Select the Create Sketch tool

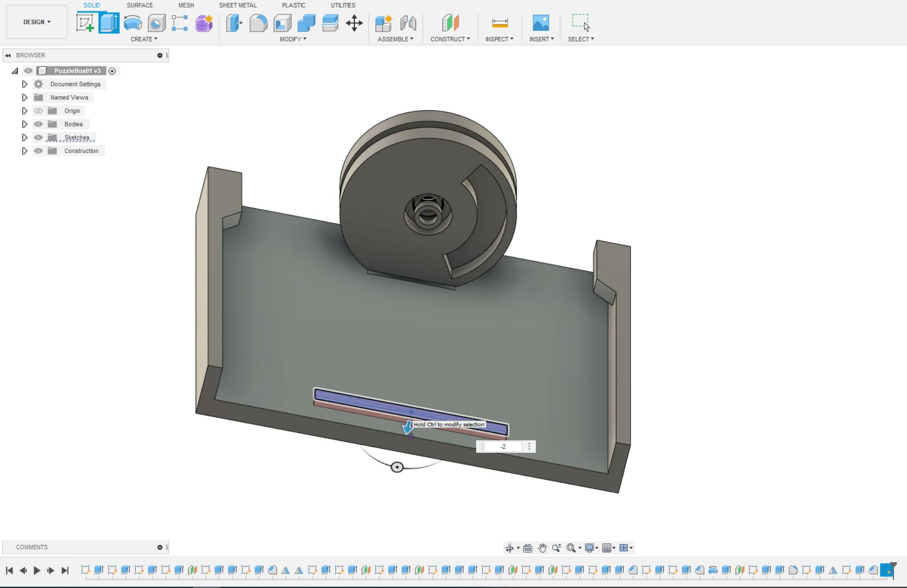(x=85, y=23)
